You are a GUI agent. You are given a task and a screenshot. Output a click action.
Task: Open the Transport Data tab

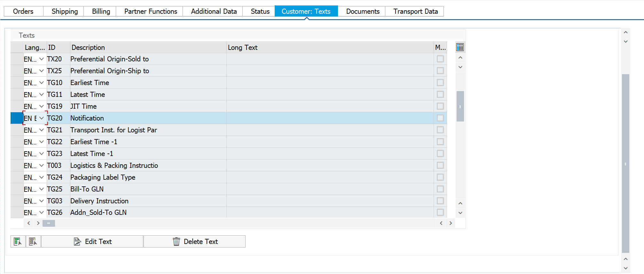[x=415, y=11]
